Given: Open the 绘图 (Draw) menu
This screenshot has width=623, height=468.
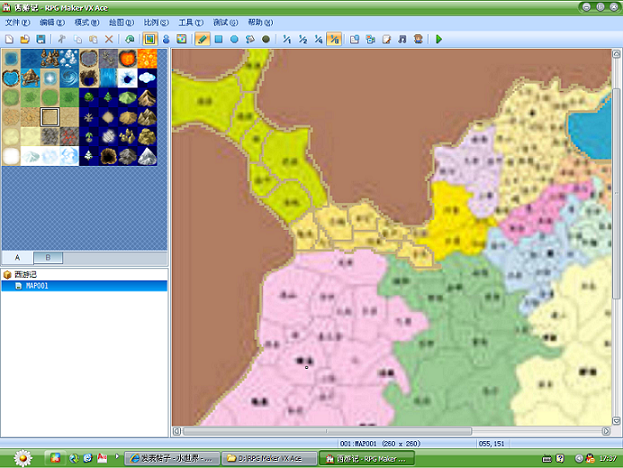Looking at the screenshot, I should [122, 22].
